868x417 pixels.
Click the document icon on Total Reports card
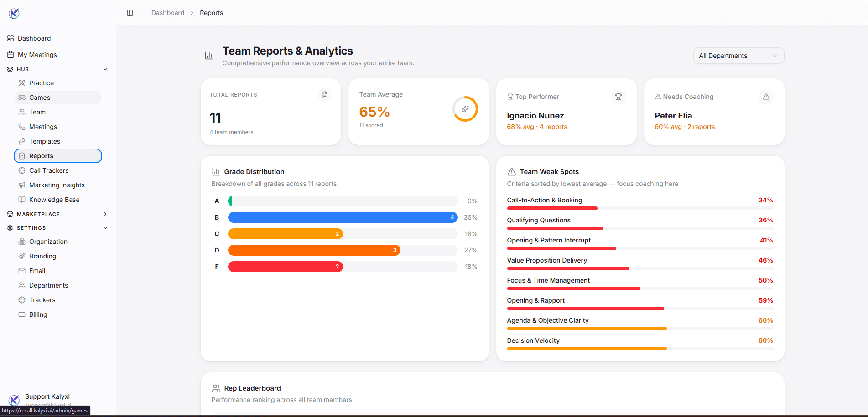click(325, 95)
